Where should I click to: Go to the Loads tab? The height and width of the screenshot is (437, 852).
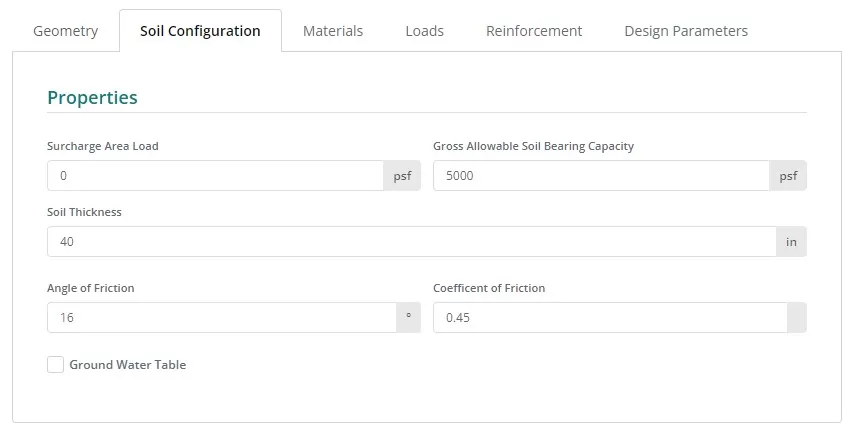[424, 31]
